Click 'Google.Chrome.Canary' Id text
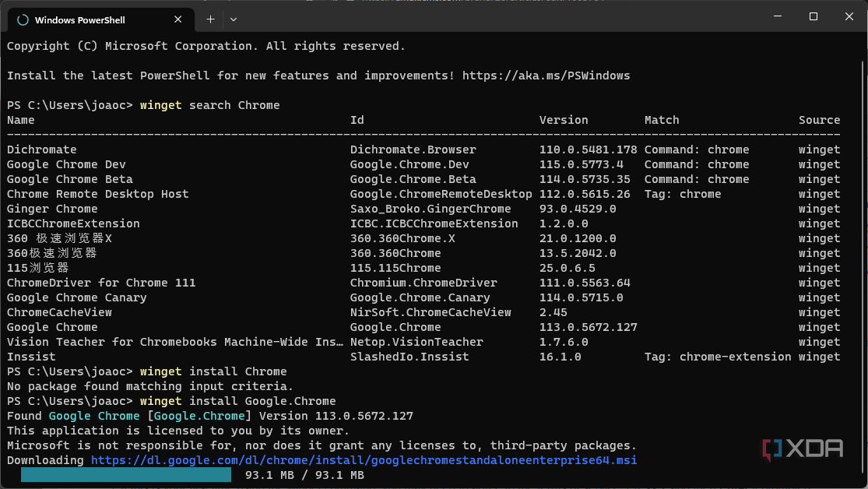Screen dimensions: 868x489 pos(420,298)
